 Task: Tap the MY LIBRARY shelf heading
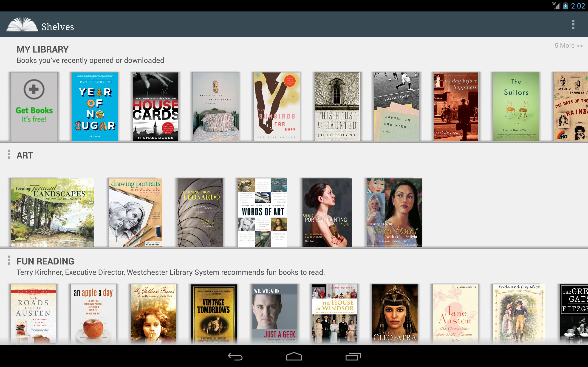(x=43, y=50)
